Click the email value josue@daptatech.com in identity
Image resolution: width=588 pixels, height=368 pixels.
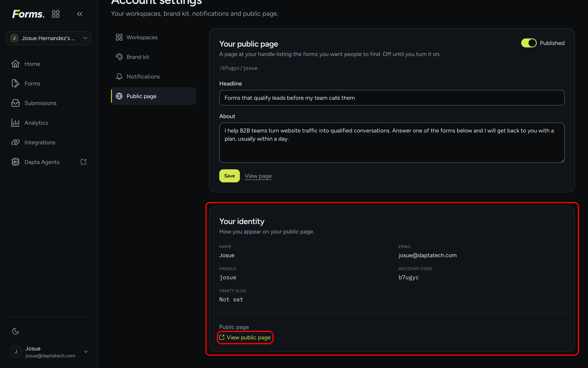[x=427, y=255]
